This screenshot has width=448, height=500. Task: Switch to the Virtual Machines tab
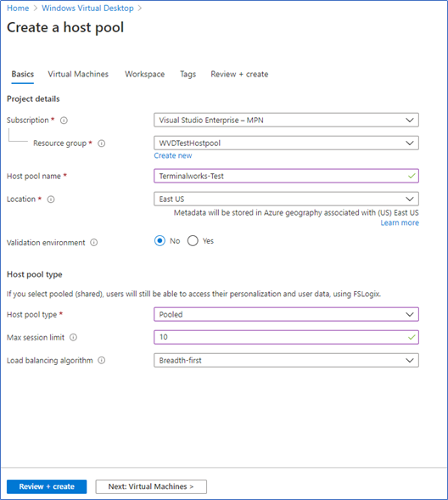pos(78,74)
